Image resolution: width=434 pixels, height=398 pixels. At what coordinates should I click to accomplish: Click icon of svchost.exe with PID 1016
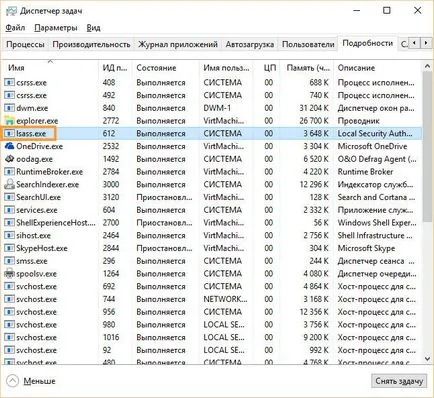9,337
